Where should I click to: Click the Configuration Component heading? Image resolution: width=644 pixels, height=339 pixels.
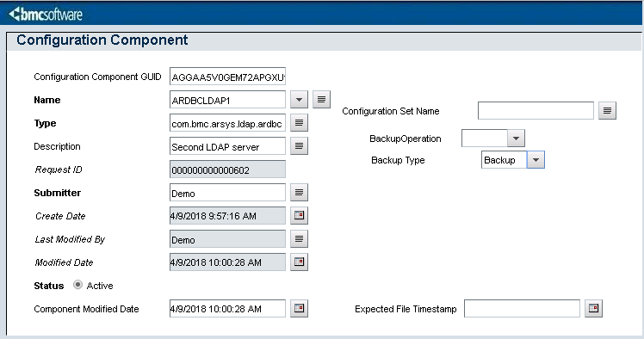102,40
